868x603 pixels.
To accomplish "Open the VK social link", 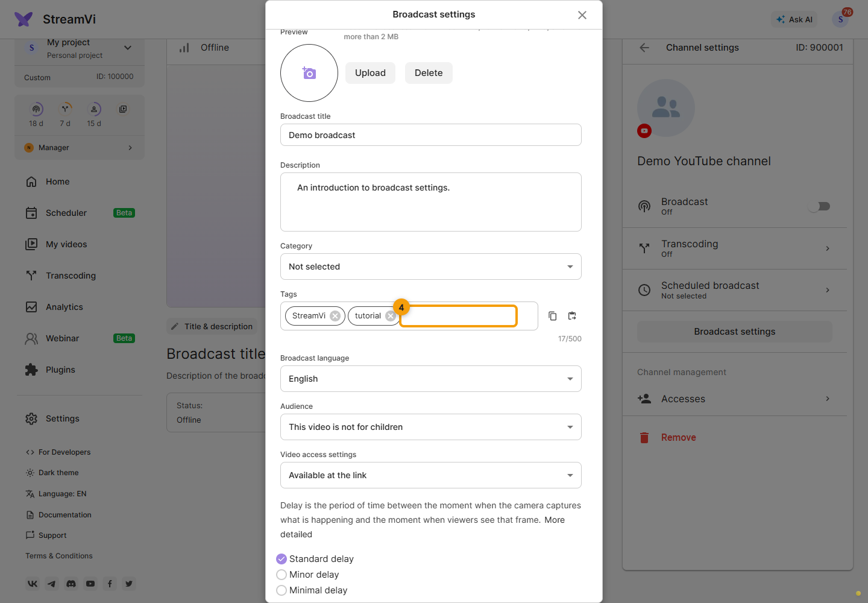I will point(33,584).
